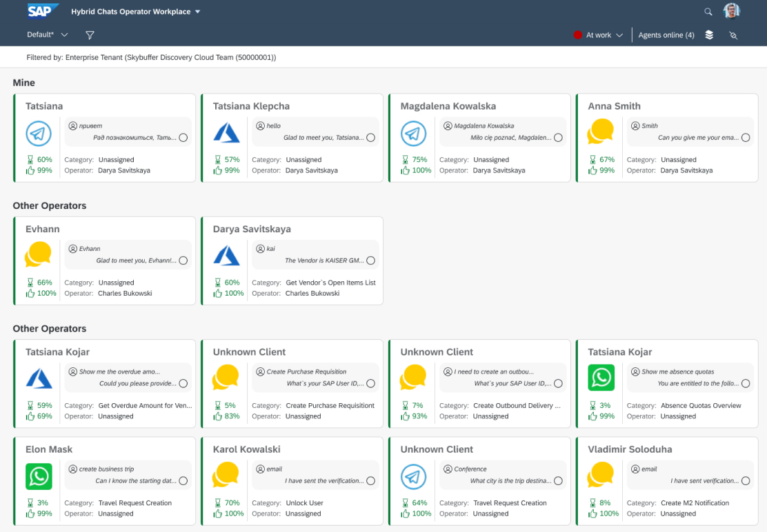Image resolution: width=767 pixels, height=532 pixels.
Task: Click the stacked layers icon
Action: pyautogui.click(x=709, y=35)
